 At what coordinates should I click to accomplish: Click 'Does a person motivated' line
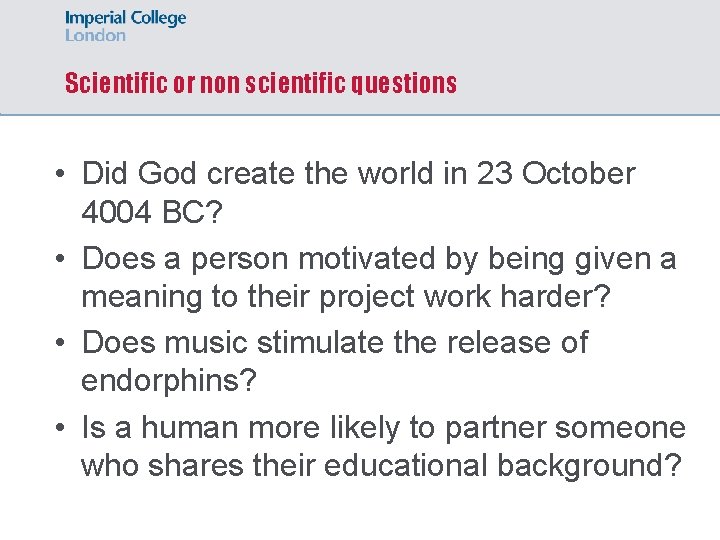coord(379,259)
